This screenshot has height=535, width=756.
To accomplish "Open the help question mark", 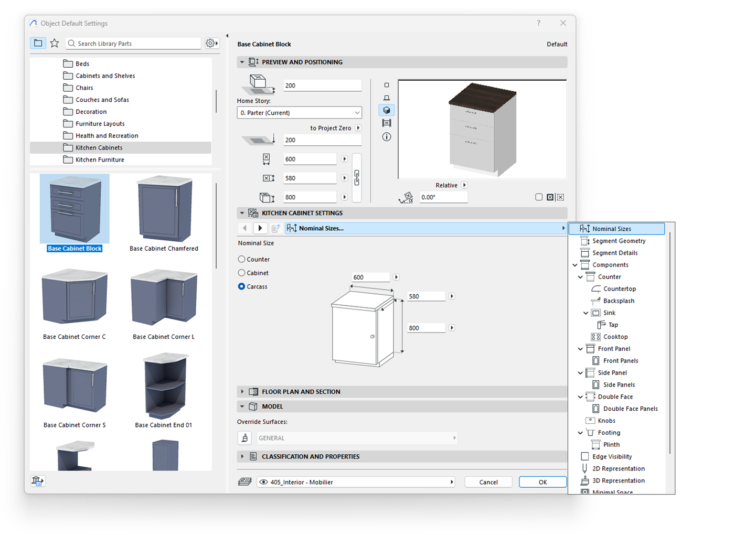I will pos(538,23).
